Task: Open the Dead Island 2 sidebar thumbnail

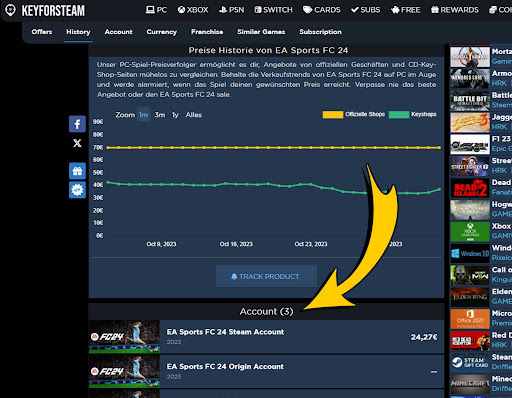Action: coord(470,188)
